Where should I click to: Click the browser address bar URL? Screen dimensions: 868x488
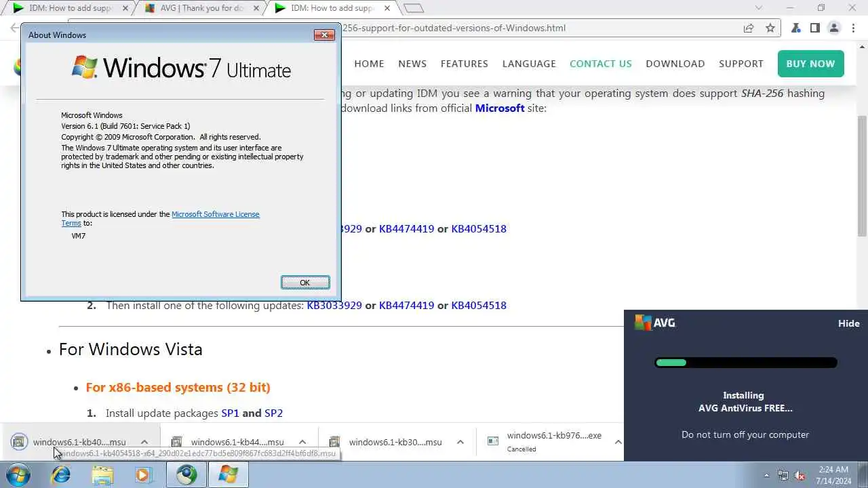click(453, 28)
